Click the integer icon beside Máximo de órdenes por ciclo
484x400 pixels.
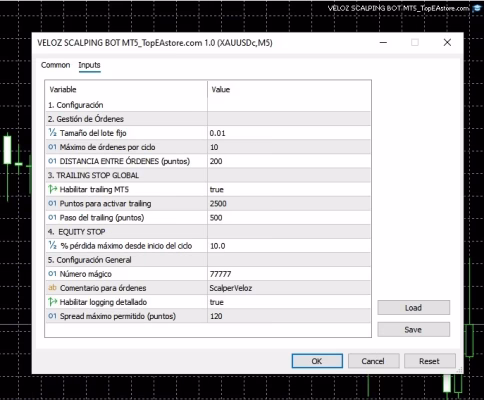52,147
